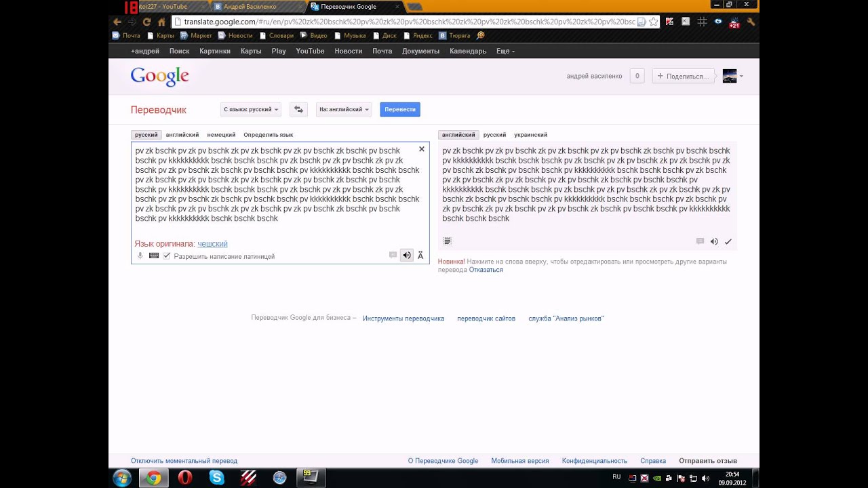Switch to Chrome in taskbar
Screen dimensions: 868x488
click(x=154, y=478)
